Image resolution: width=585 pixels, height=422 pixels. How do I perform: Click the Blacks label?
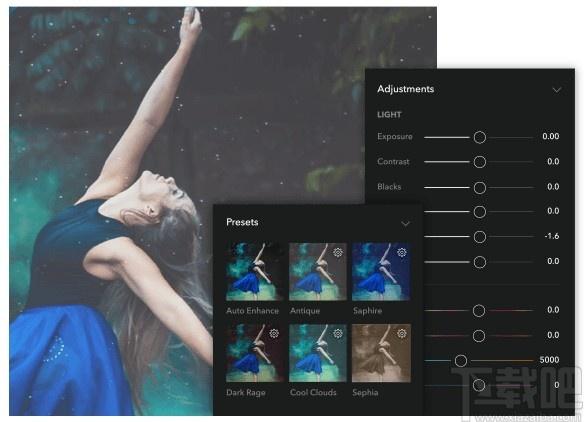[389, 187]
